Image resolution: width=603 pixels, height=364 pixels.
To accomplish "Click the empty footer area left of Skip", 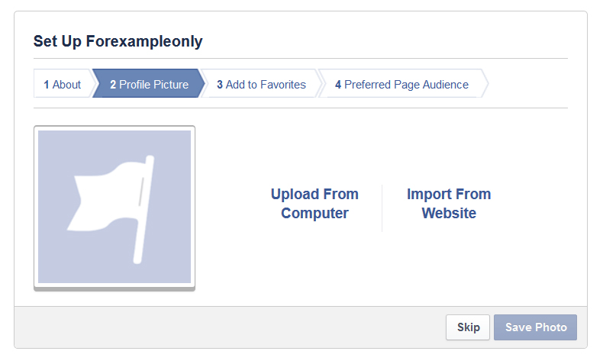I will (229, 327).
